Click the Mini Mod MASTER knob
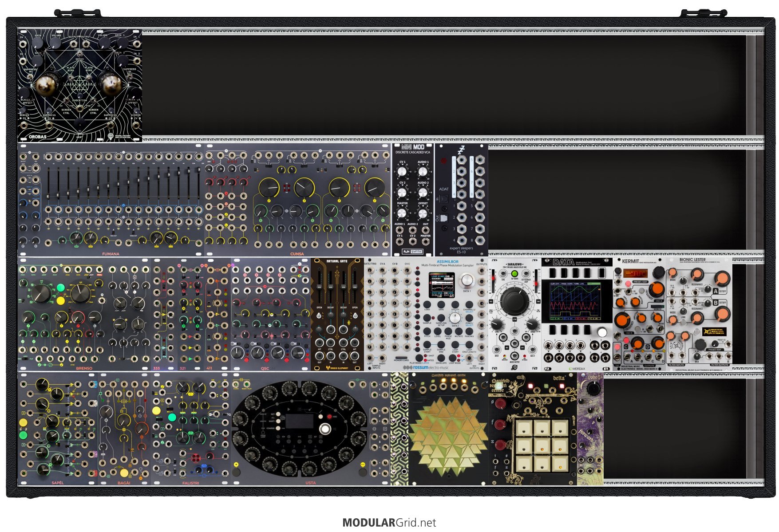Image resolution: width=779 pixels, height=532 pixels. point(402,213)
